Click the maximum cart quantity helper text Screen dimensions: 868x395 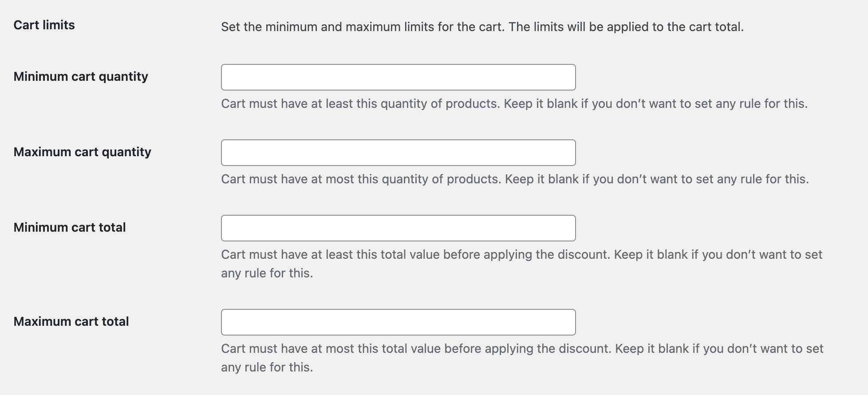[515, 179]
